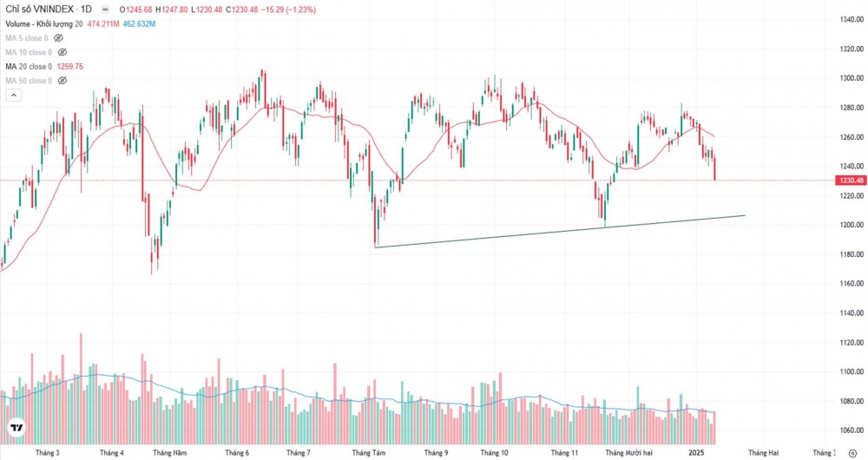This screenshot has height=460, width=868.
Task: Click the MA 20 value 1259.75
Action: pyautogui.click(x=68, y=67)
